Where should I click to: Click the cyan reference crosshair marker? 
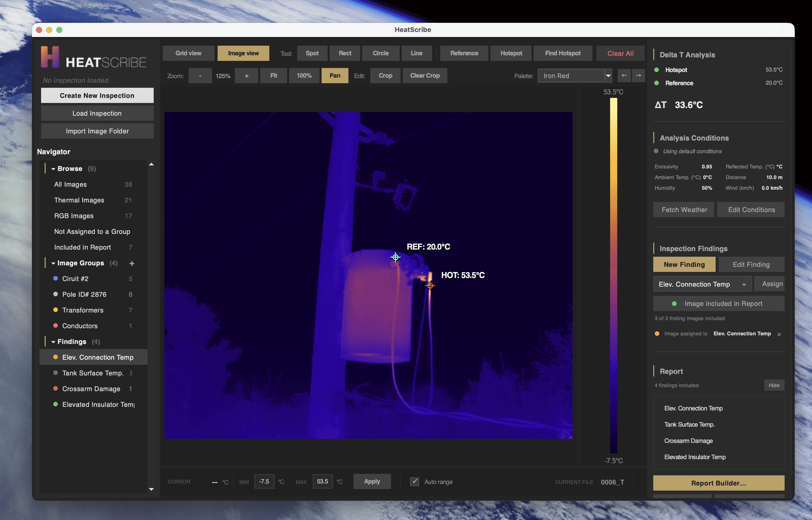(396, 257)
